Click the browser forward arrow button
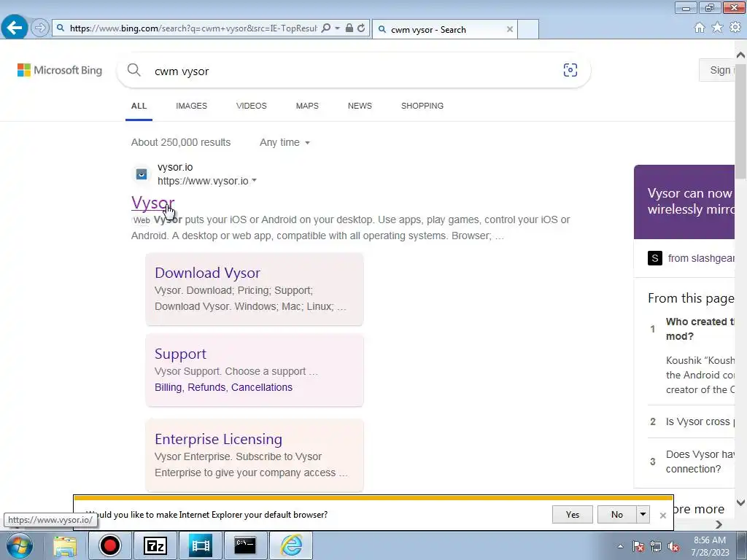747x560 pixels. [40, 28]
